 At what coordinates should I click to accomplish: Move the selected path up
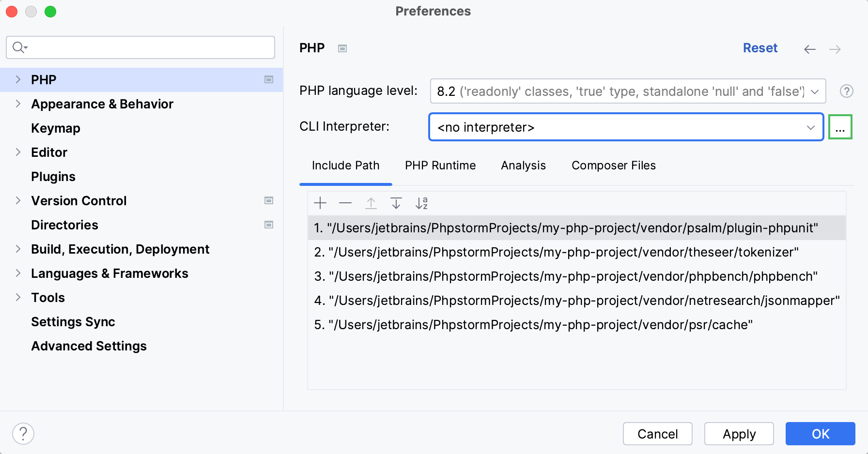[371, 203]
